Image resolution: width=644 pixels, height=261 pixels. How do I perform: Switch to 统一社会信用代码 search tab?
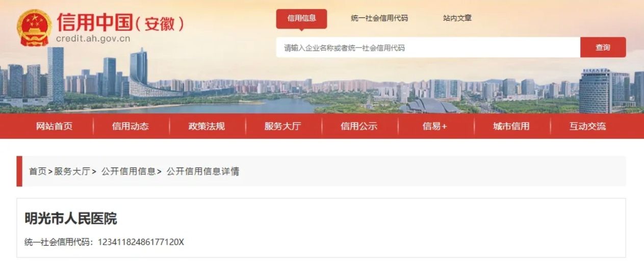tap(379, 18)
